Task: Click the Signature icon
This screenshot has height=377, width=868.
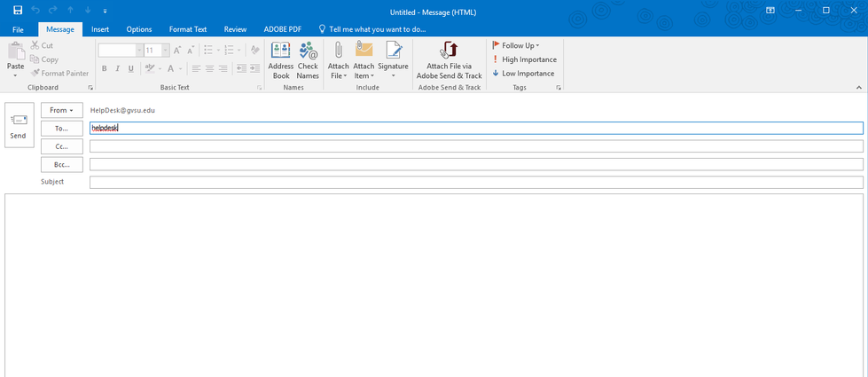Action: 393,60
